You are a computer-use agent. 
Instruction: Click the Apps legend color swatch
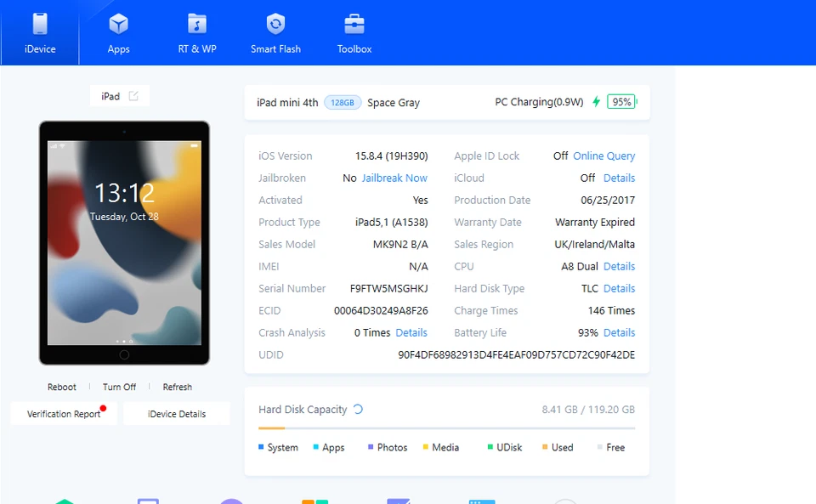click(x=316, y=447)
